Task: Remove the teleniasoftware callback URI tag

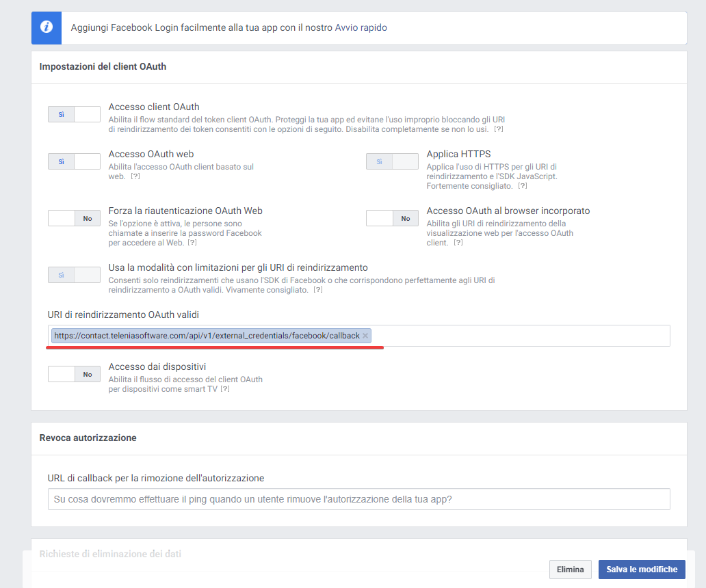Action: [365, 336]
